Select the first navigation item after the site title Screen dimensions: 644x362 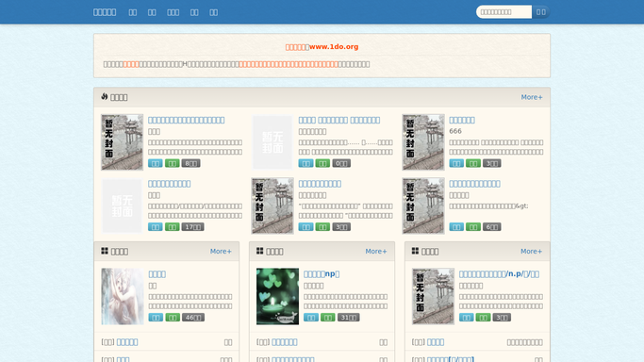click(x=133, y=12)
